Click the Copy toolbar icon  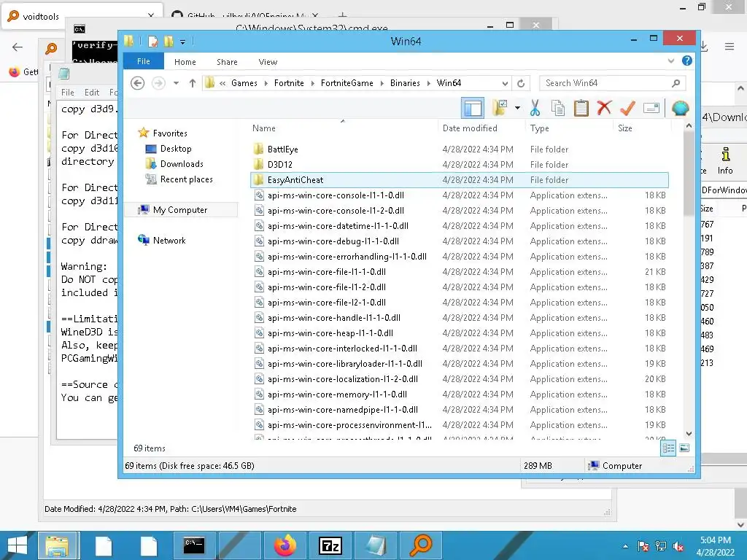(558, 108)
